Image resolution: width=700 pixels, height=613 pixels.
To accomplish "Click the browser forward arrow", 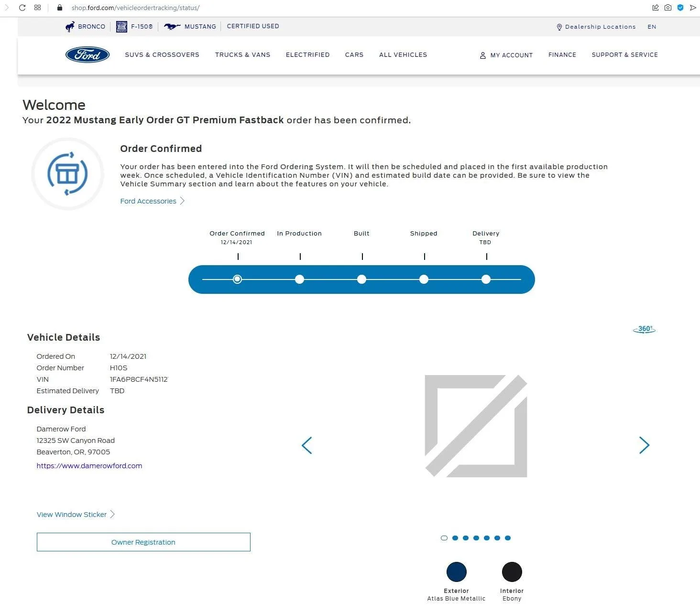I will pos(7,8).
